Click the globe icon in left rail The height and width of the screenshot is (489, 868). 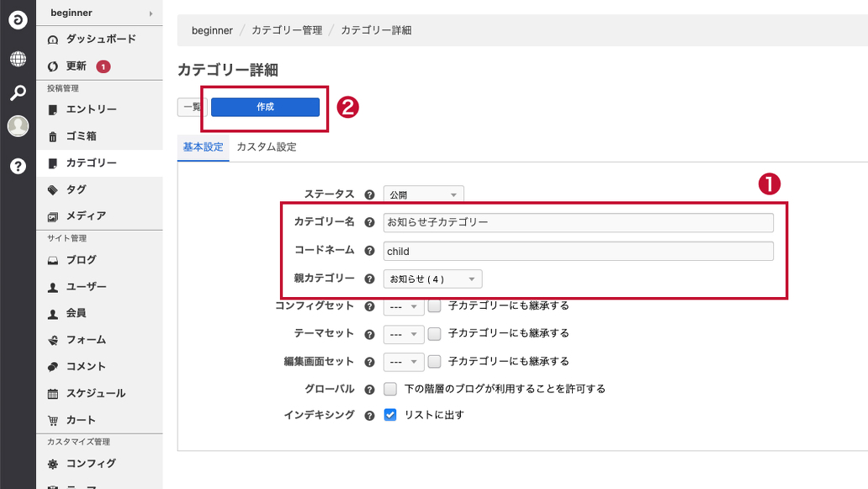tap(18, 59)
